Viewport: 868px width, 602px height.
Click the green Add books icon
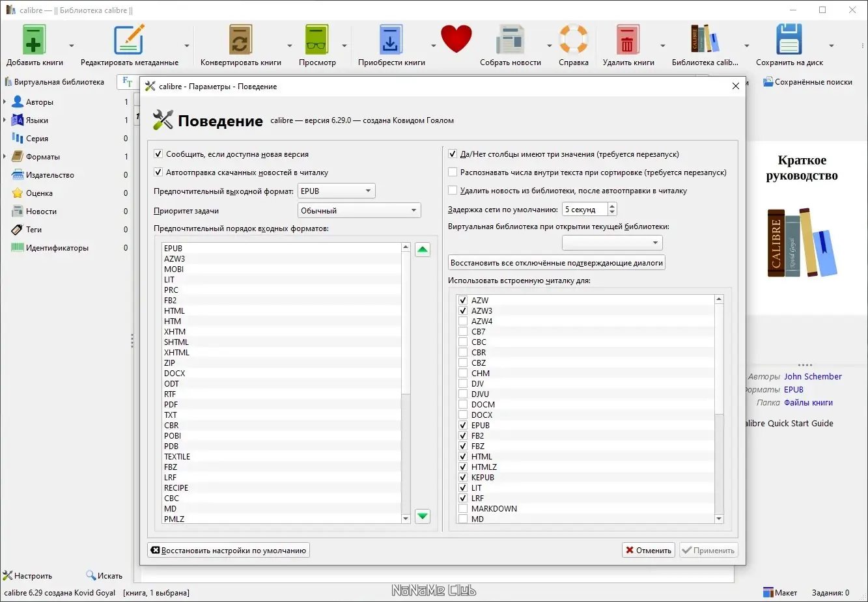tap(35, 40)
